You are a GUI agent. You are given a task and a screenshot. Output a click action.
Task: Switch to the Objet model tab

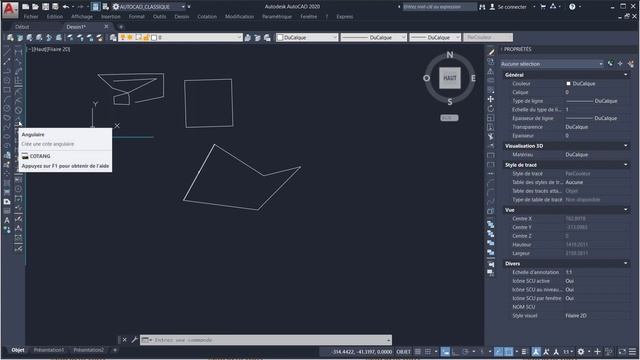(x=18, y=350)
